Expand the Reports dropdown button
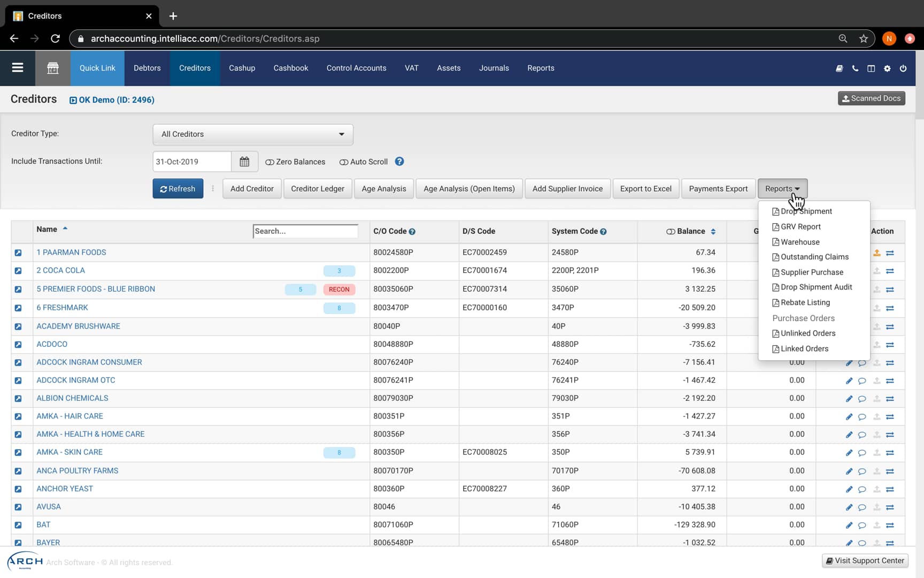The height and width of the screenshot is (578, 924). coord(782,188)
